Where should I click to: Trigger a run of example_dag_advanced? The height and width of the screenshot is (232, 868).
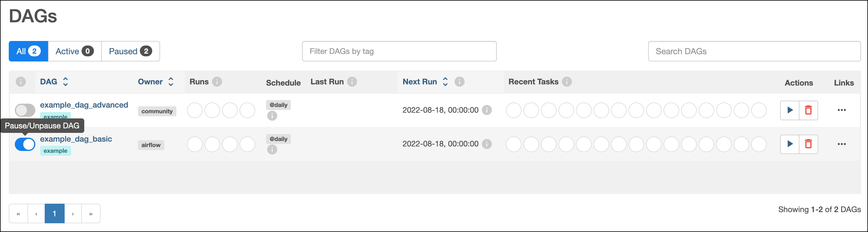pyautogui.click(x=789, y=110)
